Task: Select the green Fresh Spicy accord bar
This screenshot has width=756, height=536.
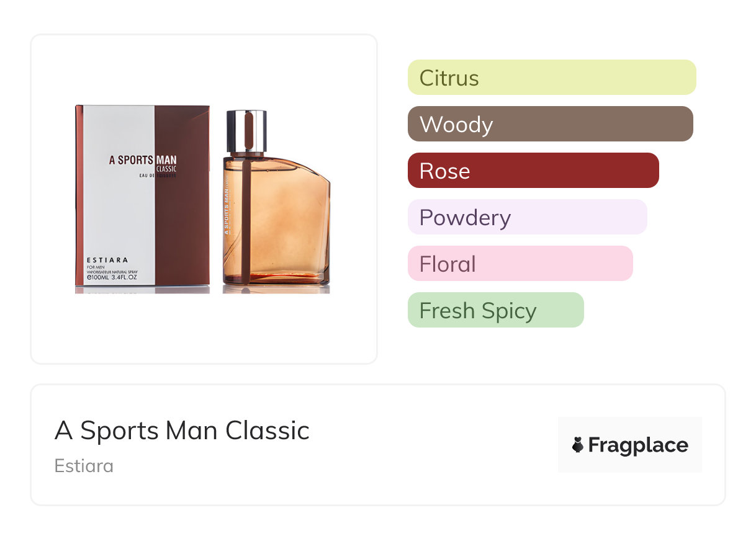Action: 495,310
